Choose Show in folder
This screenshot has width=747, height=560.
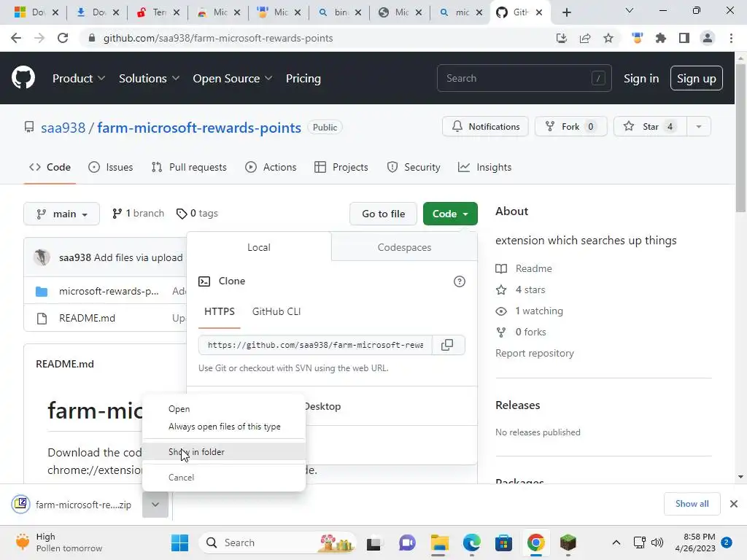pos(224,452)
